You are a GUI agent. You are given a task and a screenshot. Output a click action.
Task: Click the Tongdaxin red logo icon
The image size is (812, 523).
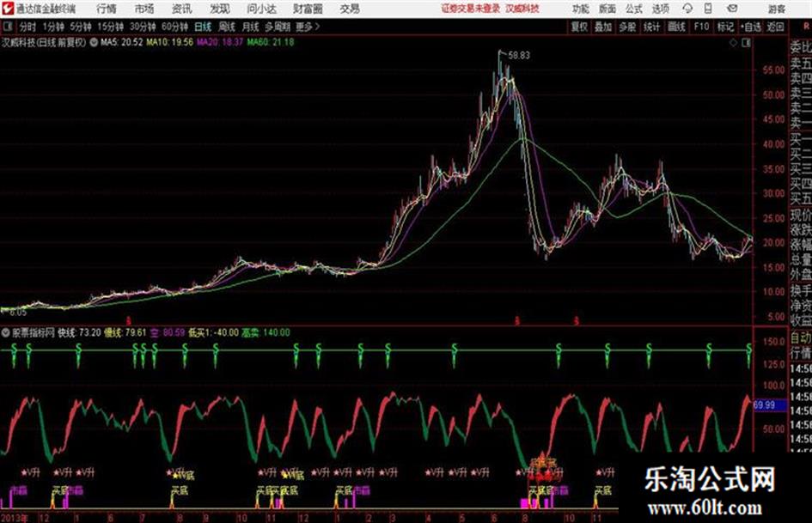click(x=7, y=9)
